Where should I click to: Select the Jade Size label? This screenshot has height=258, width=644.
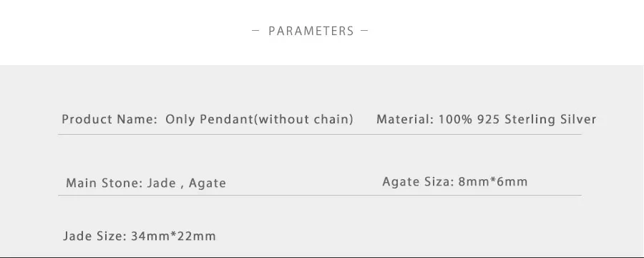click(x=95, y=236)
